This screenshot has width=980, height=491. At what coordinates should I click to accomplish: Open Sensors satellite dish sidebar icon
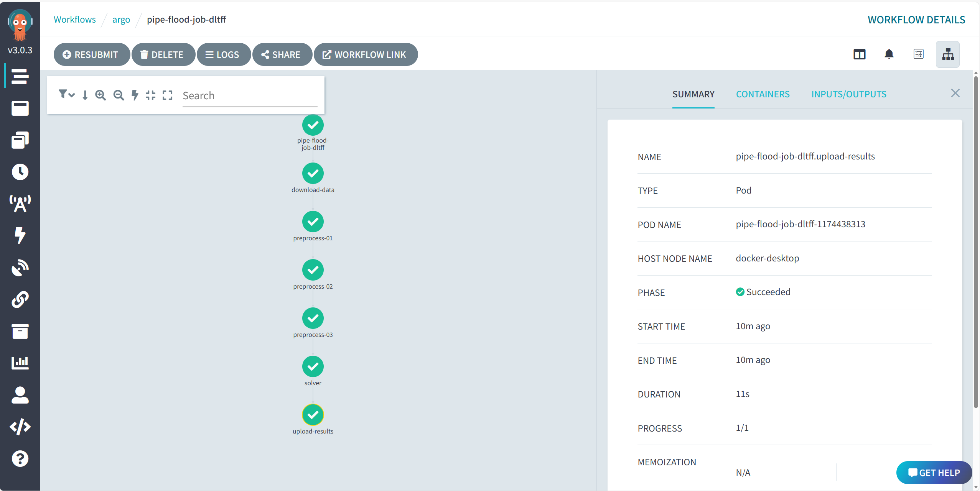[x=20, y=268]
